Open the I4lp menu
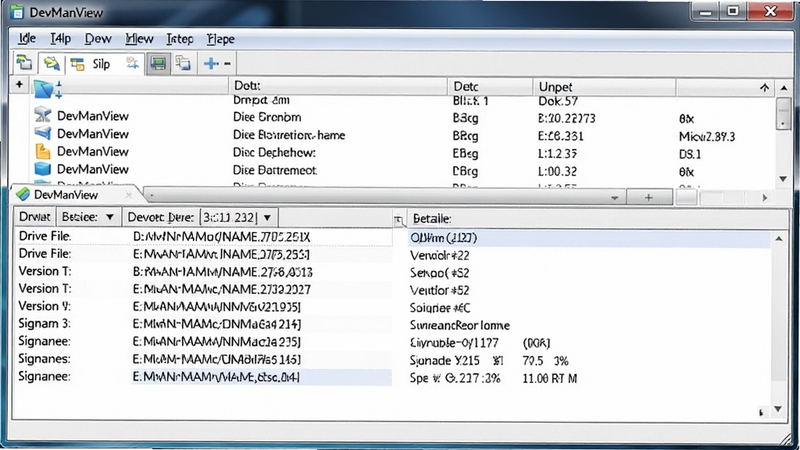 point(60,38)
